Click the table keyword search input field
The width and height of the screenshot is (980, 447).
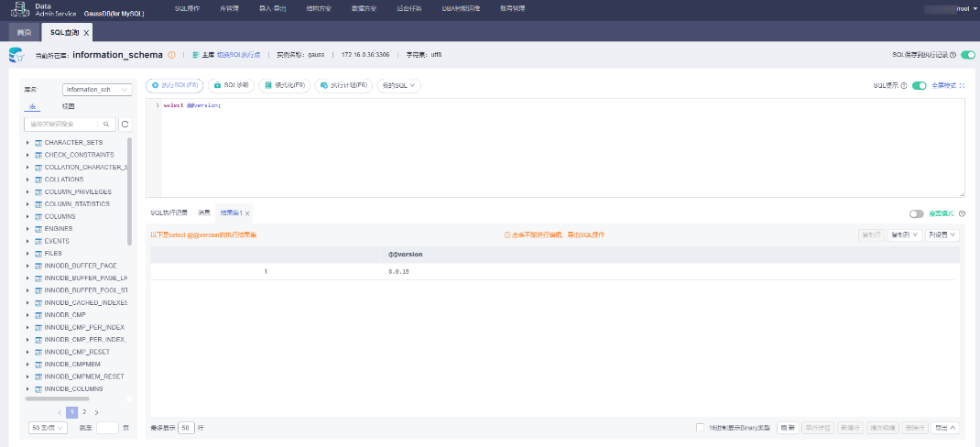click(x=64, y=124)
